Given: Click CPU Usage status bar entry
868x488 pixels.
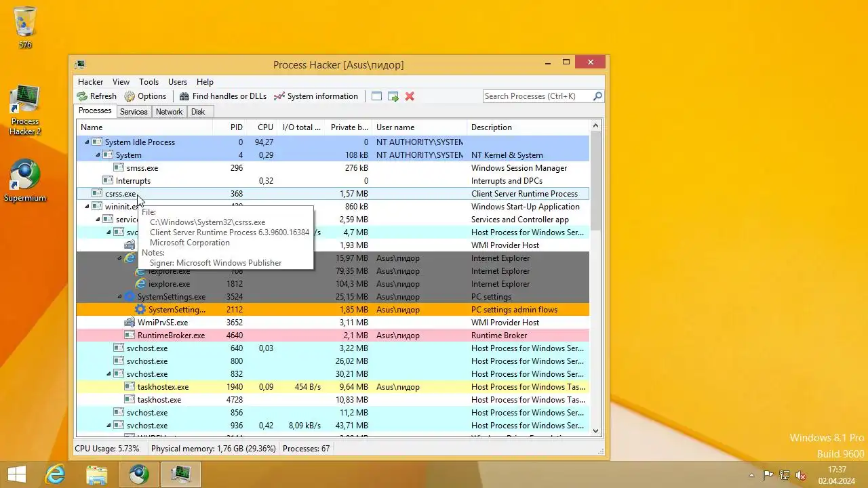Looking at the screenshot, I should coord(107,449).
